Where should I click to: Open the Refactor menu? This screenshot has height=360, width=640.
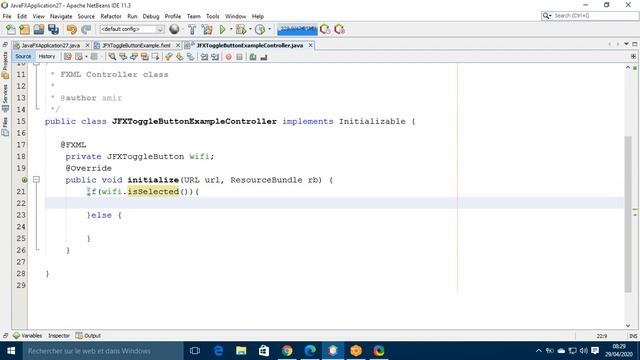(x=111, y=16)
